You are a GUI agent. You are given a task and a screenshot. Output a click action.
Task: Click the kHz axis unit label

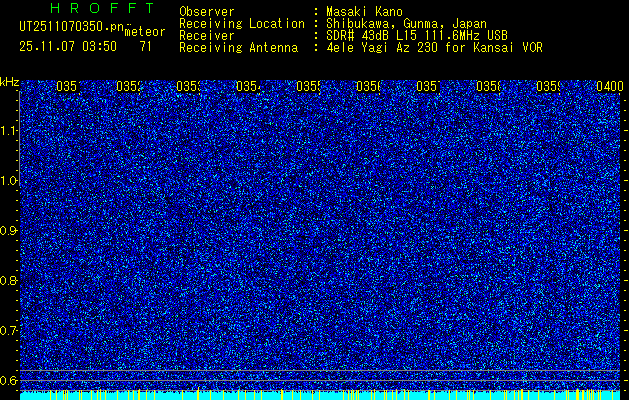(9, 83)
